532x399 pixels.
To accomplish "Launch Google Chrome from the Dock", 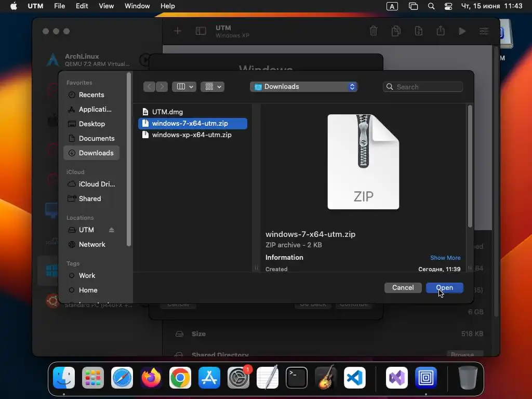I will point(180,378).
